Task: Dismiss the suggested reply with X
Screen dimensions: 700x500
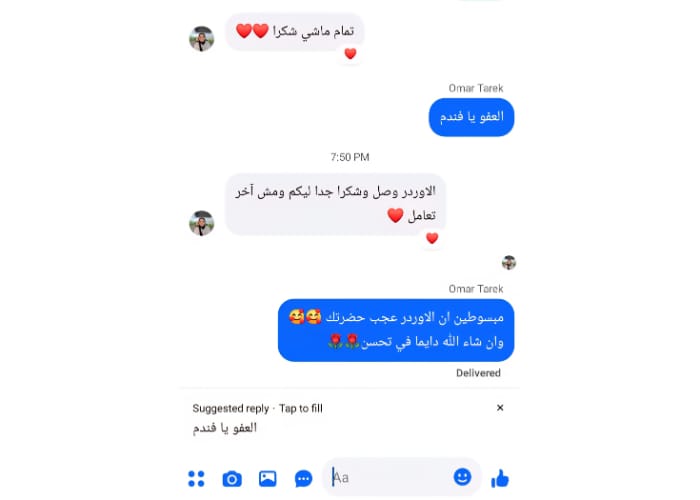Action: (500, 408)
